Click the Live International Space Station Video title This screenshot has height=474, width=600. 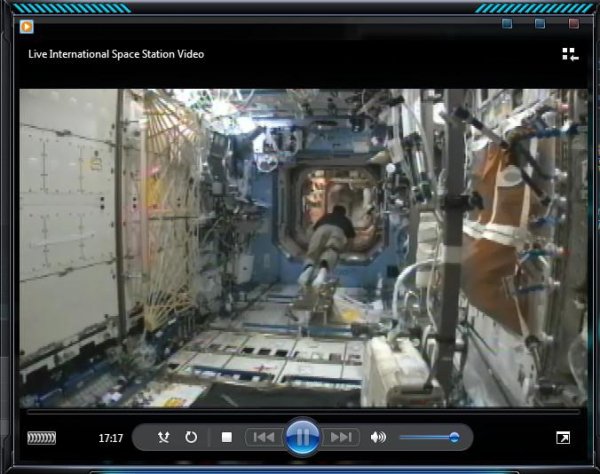pos(116,54)
